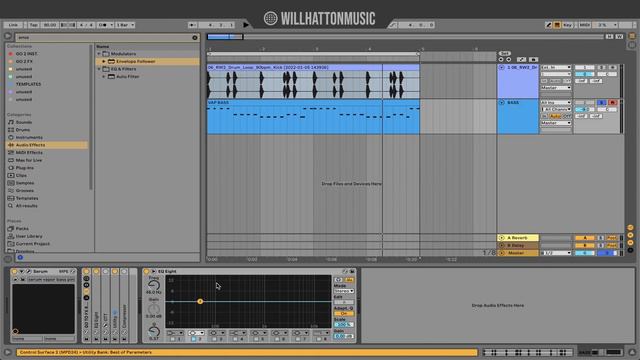
Task: Disable EQ Eight band 2 checkbox
Action: (x=193, y=339)
